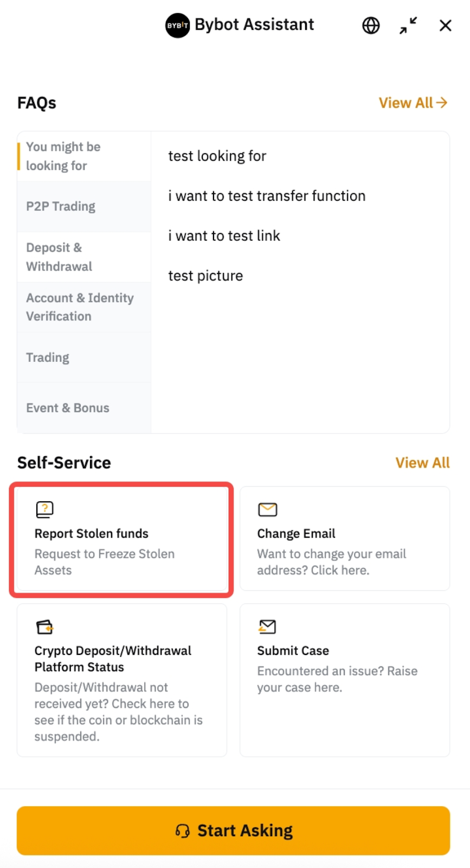The height and width of the screenshot is (868, 470).
Task: Click the Crypto Deposit/Withdrawal wallet icon
Action: pyautogui.click(x=44, y=627)
